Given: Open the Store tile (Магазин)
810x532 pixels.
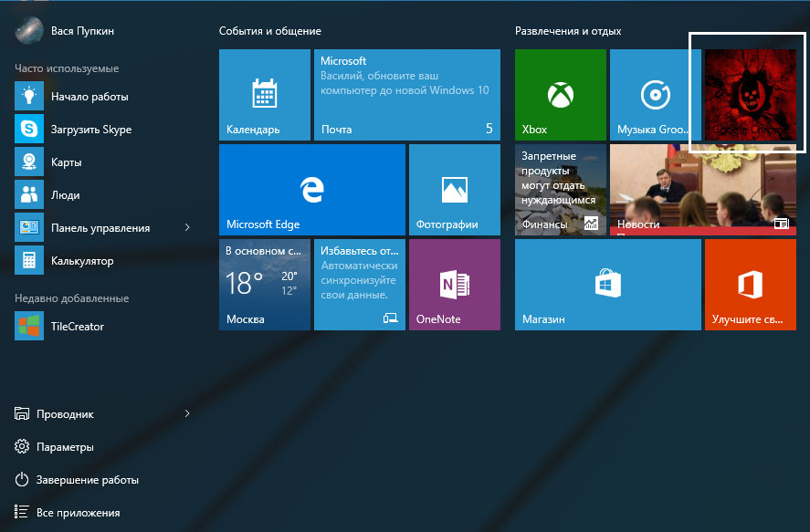Looking at the screenshot, I should [608, 285].
